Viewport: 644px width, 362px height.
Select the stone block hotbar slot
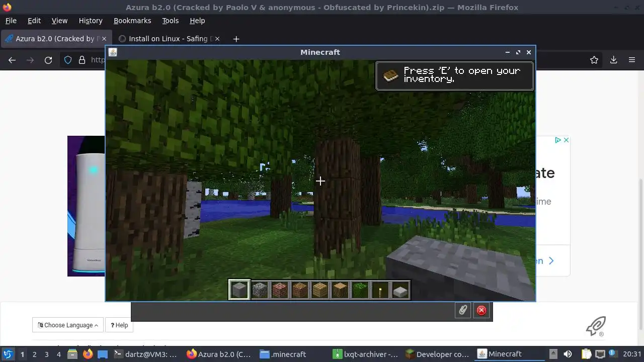coord(239,290)
